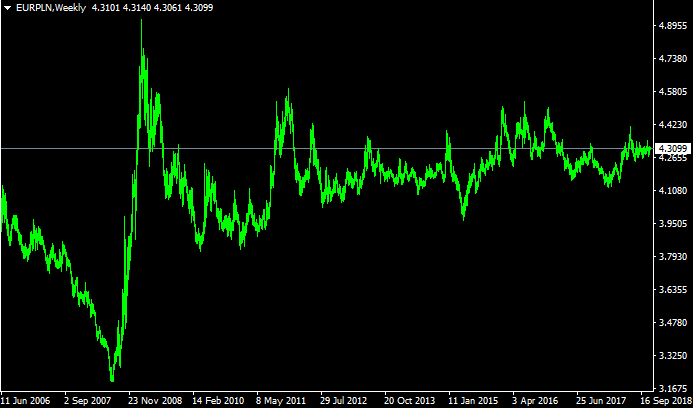This screenshot has width=693, height=408.
Task: Select price scale value 4.7380
Action: coord(675,59)
